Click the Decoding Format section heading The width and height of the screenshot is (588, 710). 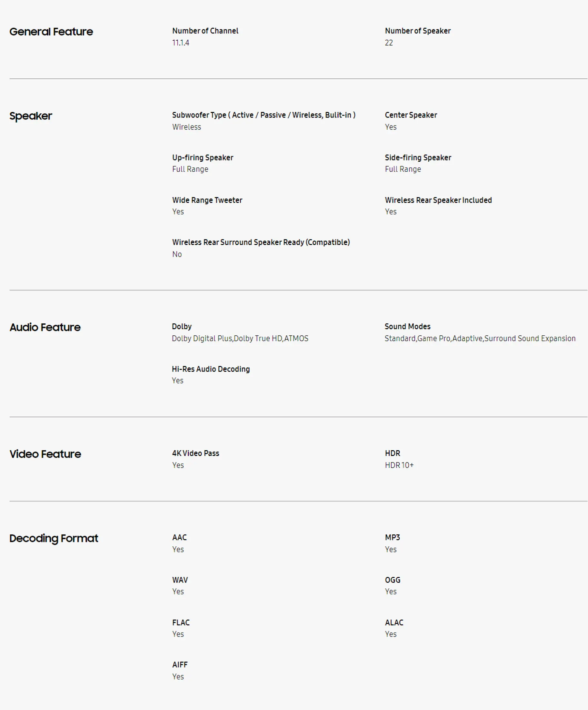(54, 538)
